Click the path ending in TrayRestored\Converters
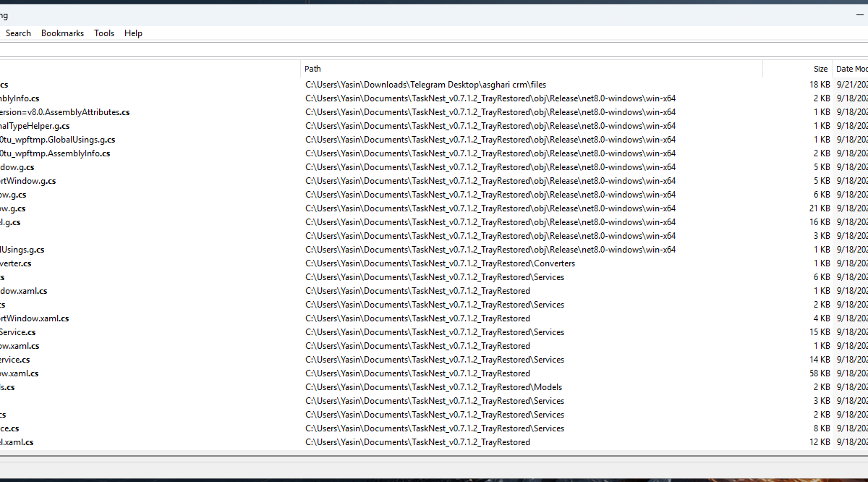 [441, 263]
